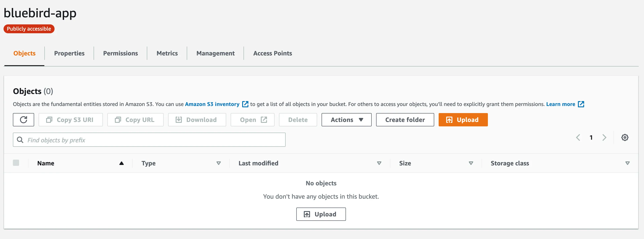This screenshot has width=644, height=239.
Task: Click the bluebird-app bucket title
Action: tap(40, 13)
